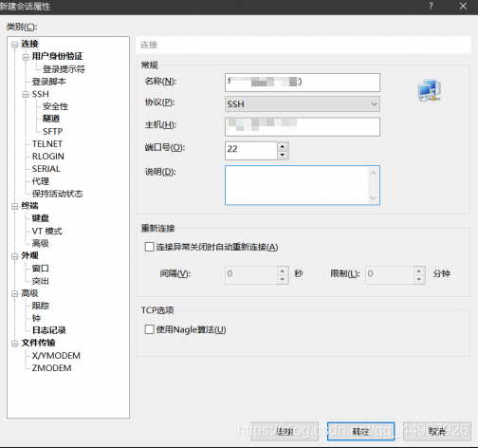The height and width of the screenshot is (448, 478).
Task: Close the 新建会话属性 dialog
Action: [x=463, y=6]
